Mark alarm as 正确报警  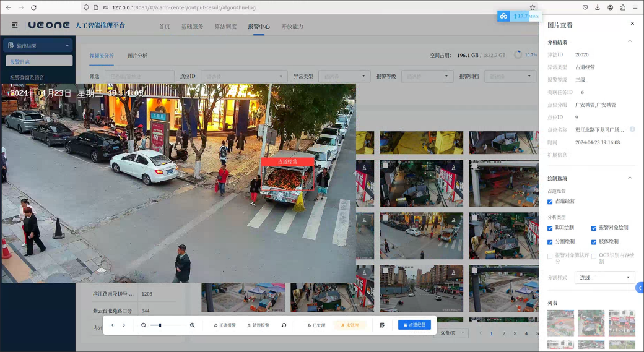tap(225, 325)
